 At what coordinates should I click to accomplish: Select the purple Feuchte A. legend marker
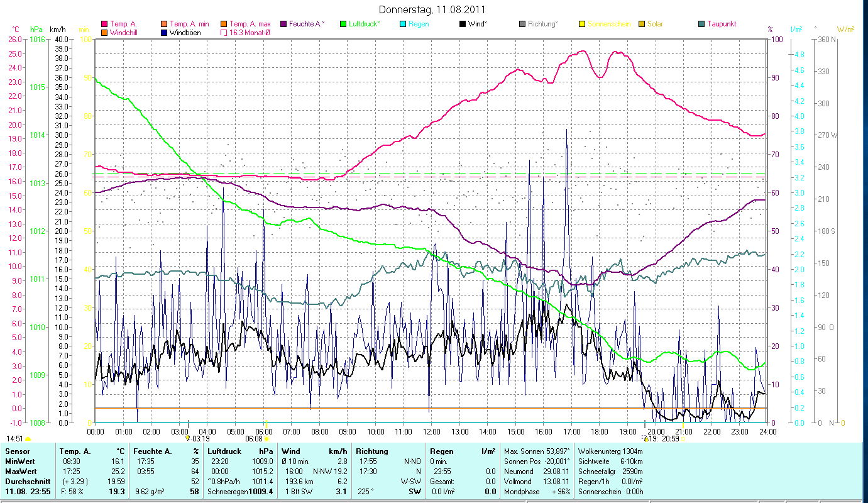[283, 24]
